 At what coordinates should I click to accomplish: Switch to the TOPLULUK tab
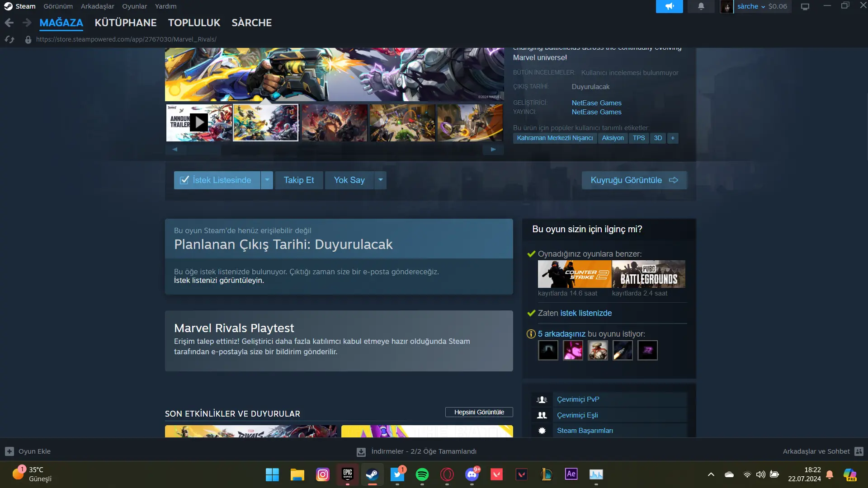[x=194, y=23]
